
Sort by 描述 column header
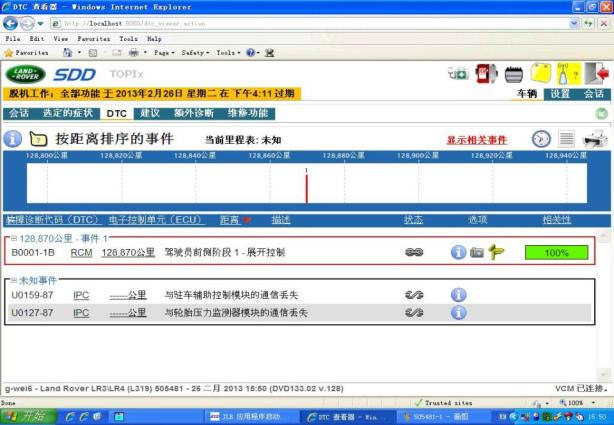[x=281, y=220]
